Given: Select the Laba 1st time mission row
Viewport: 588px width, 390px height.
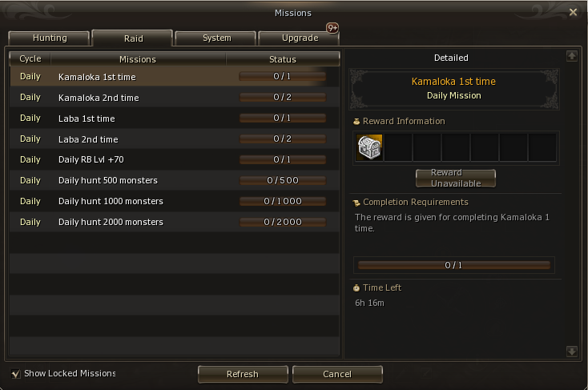Looking at the screenshot, I should [x=175, y=119].
